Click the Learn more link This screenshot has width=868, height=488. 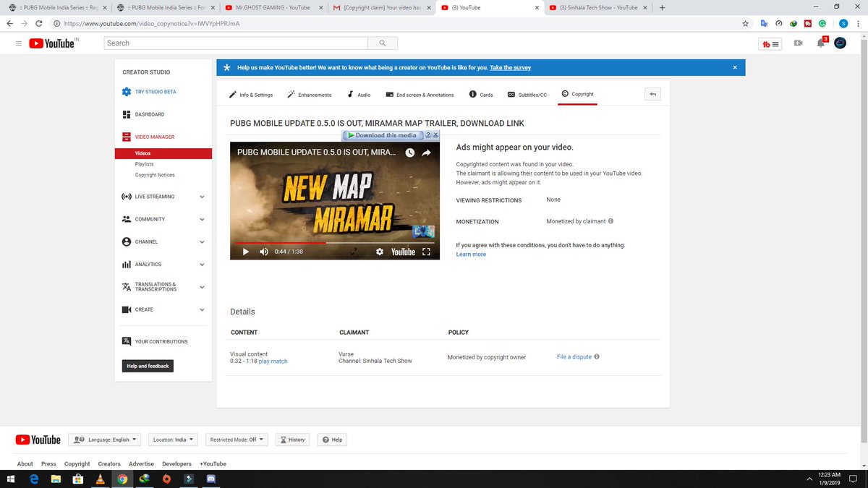coord(471,254)
